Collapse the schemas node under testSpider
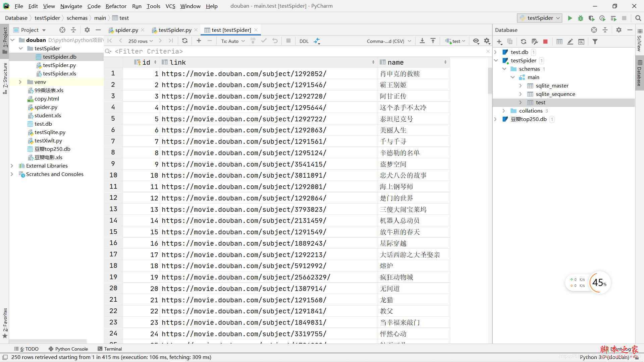 pyautogui.click(x=504, y=69)
